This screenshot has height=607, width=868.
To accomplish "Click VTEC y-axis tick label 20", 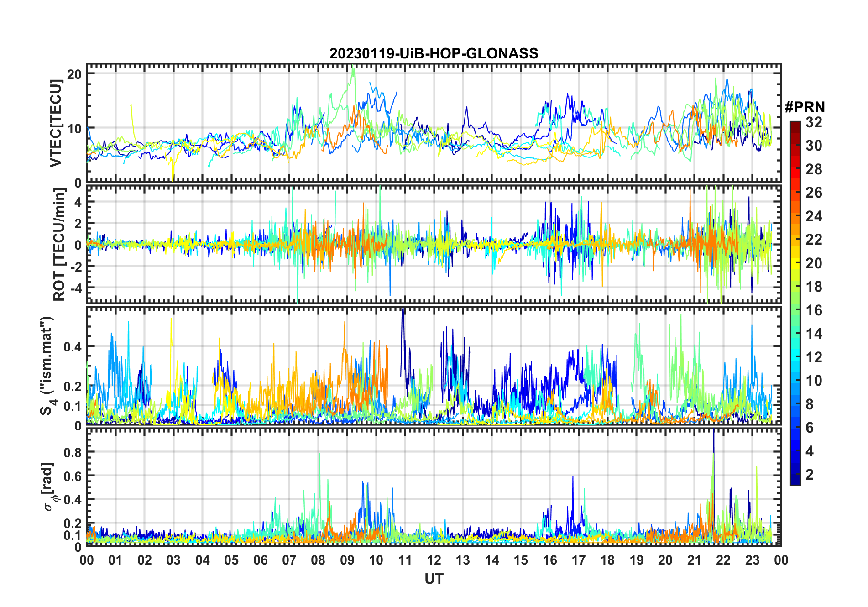I will [x=74, y=74].
